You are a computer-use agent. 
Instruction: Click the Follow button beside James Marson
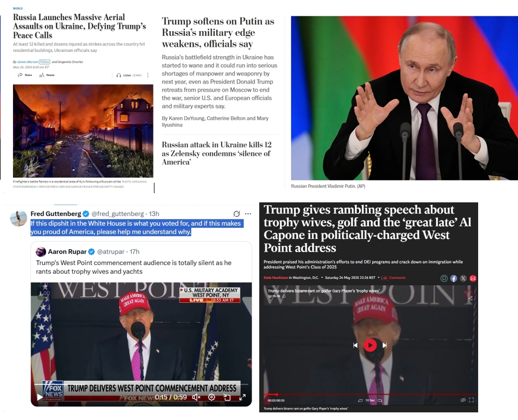pos(45,62)
